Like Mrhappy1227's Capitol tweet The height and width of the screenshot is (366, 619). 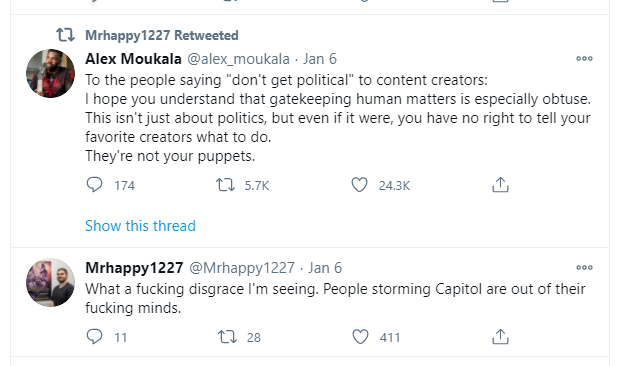pyautogui.click(x=360, y=337)
